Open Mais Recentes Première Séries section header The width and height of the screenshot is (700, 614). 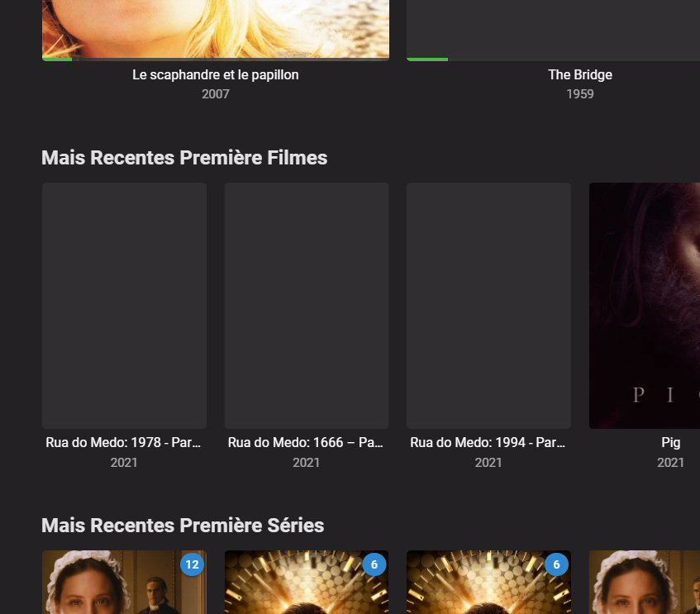[183, 525]
